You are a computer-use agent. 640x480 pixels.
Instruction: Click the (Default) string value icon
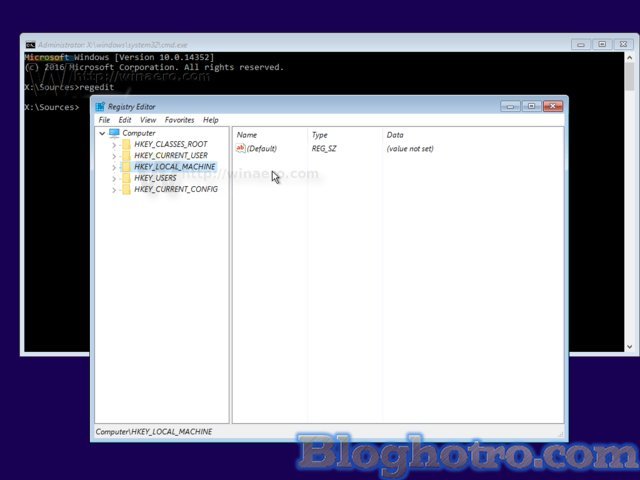240,148
